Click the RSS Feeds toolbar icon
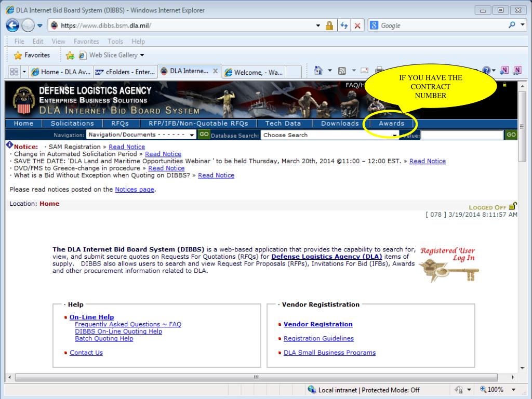 click(x=342, y=71)
